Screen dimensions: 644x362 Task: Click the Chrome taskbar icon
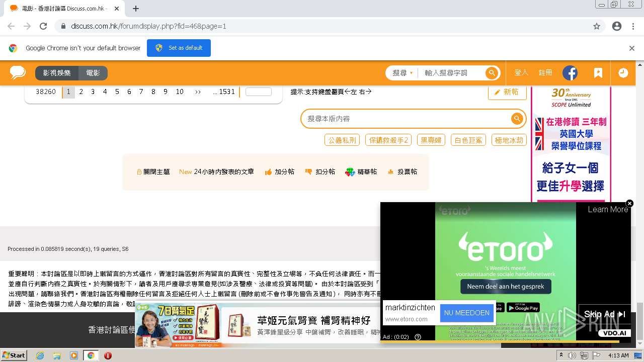91,355
